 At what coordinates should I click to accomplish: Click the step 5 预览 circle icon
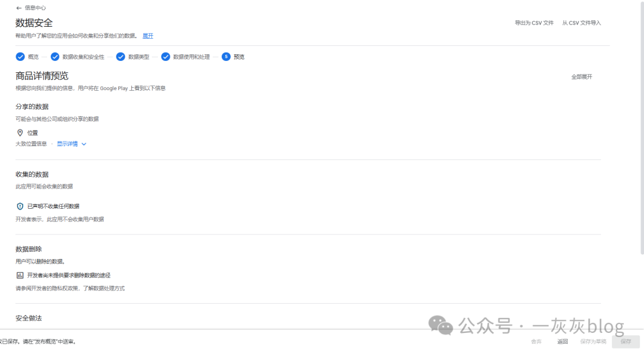[226, 57]
